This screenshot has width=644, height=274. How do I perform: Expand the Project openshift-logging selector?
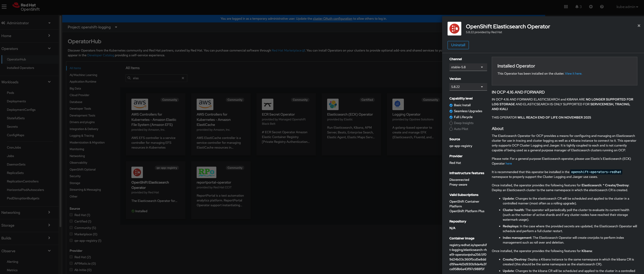pos(92,27)
